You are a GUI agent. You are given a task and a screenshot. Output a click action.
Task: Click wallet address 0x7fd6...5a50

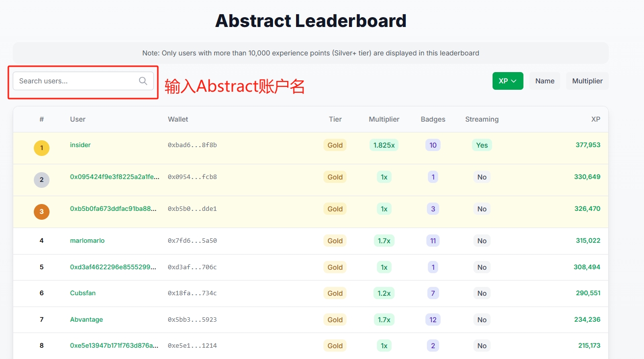[x=192, y=241]
